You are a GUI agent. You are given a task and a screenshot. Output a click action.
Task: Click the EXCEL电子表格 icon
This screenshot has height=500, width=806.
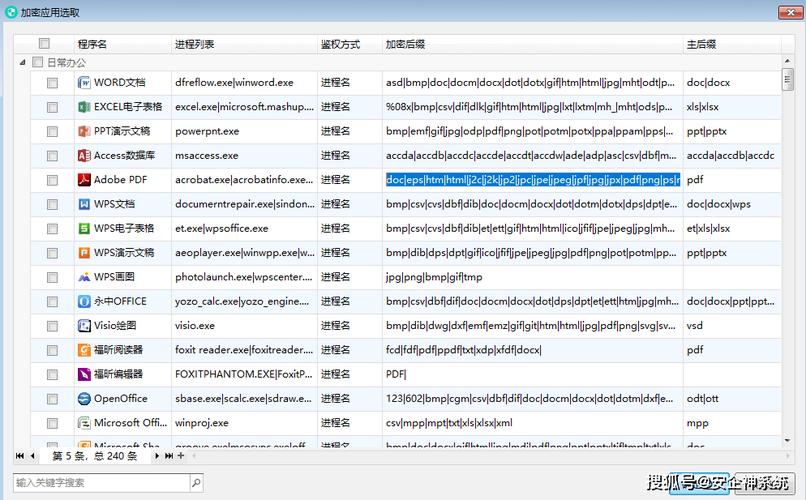(x=84, y=107)
